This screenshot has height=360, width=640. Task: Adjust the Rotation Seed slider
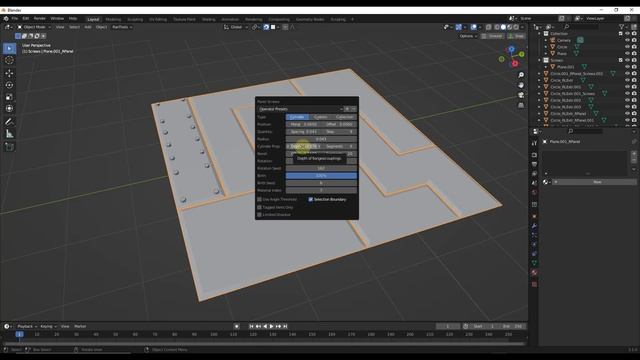click(321, 169)
